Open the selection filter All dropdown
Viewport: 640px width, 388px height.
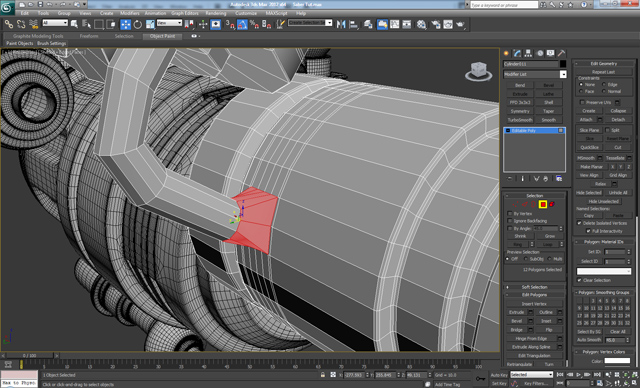[x=55, y=23]
